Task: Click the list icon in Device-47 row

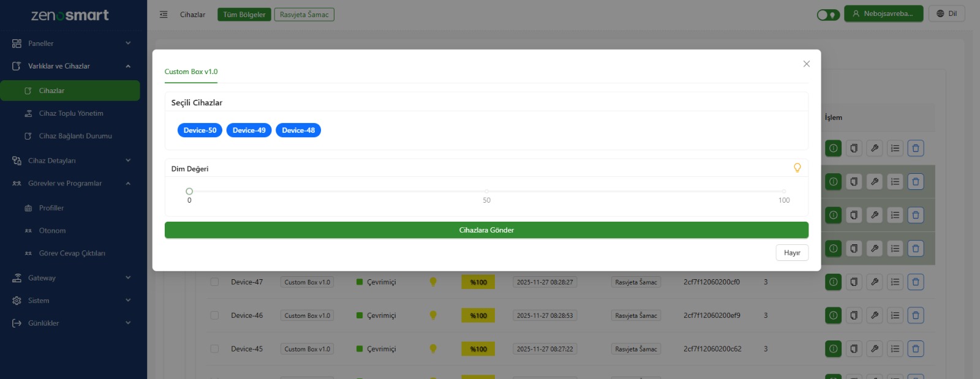Action: (x=895, y=282)
